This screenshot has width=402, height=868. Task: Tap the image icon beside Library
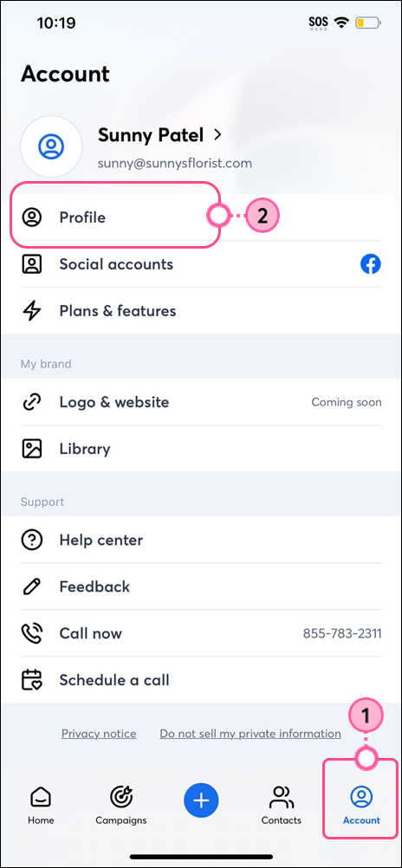coord(31,449)
